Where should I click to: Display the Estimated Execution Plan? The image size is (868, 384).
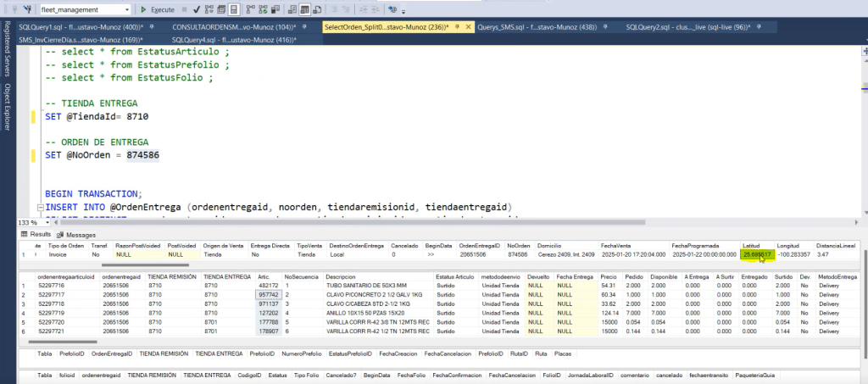click(x=209, y=10)
